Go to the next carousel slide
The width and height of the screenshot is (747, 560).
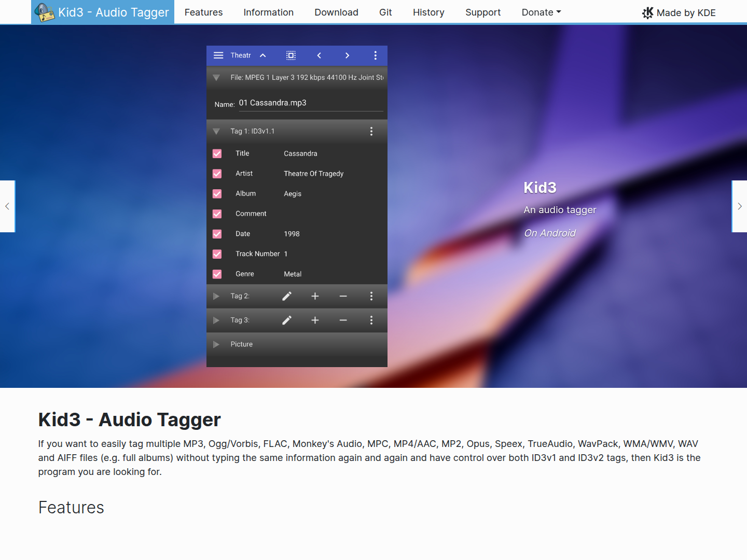pyautogui.click(x=739, y=206)
